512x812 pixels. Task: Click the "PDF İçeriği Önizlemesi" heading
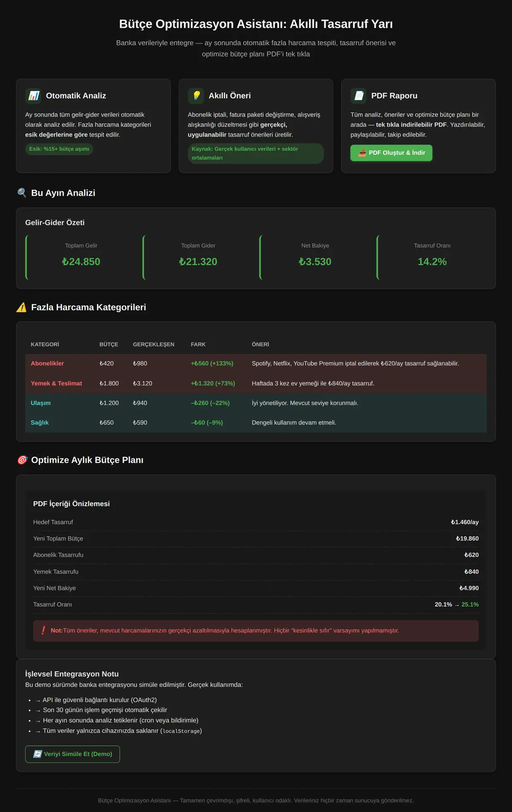click(x=71, y=504)
